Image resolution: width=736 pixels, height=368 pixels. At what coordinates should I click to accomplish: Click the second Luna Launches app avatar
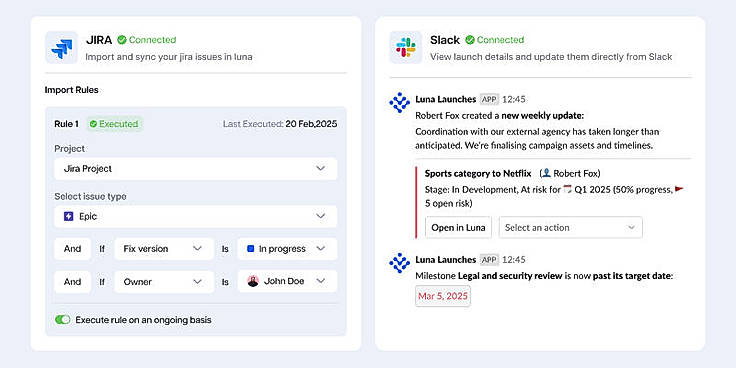pyautogui.click(x=400, y=263)
